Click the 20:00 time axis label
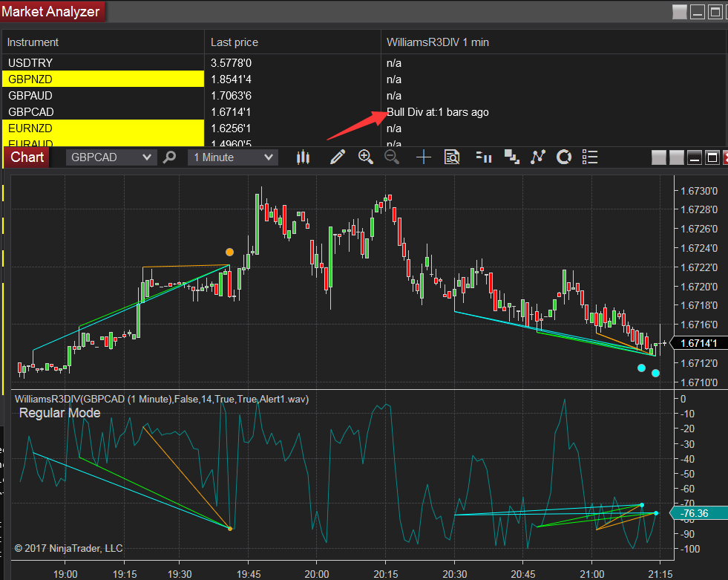 (317, 574)
